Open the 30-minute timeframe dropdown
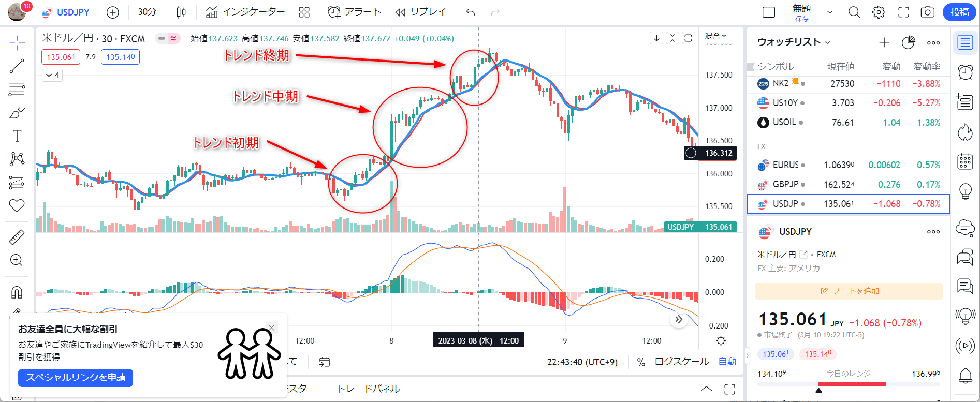This screenshot has width=980, height=402. tap(147, 12)
